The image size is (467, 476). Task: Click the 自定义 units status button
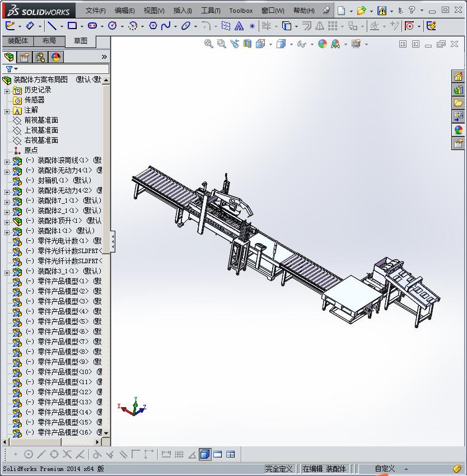coord(385,469)
